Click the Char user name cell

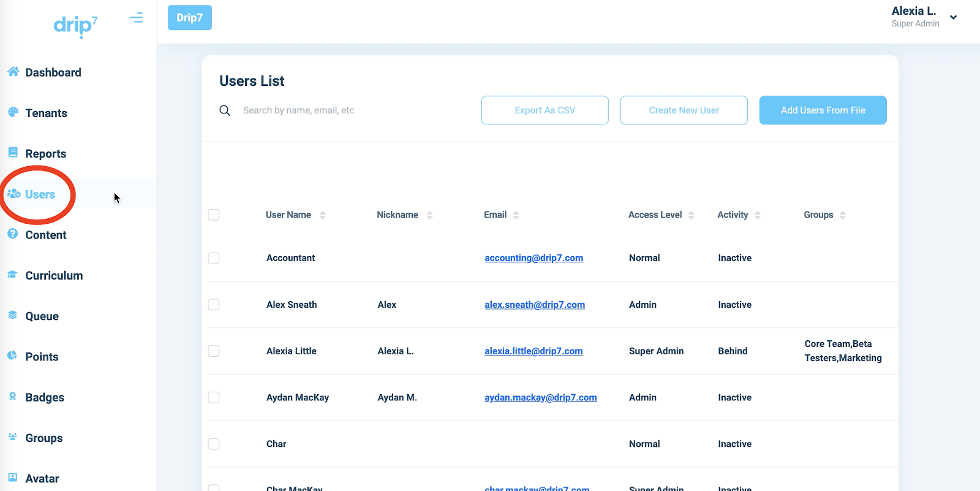coord(276,444)
